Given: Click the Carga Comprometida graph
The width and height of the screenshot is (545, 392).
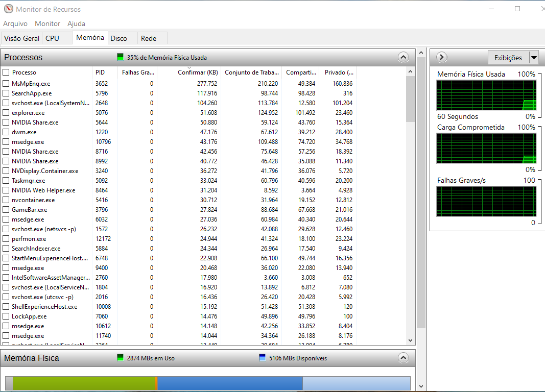Looking at the screenshot, I should (x=487, y=148).
